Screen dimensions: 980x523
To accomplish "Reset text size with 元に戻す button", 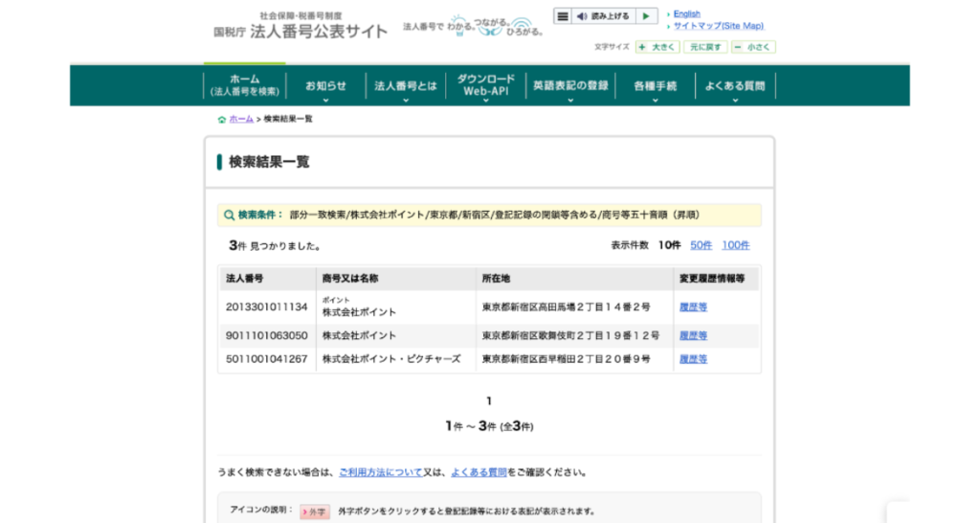I will coord(705,47).
